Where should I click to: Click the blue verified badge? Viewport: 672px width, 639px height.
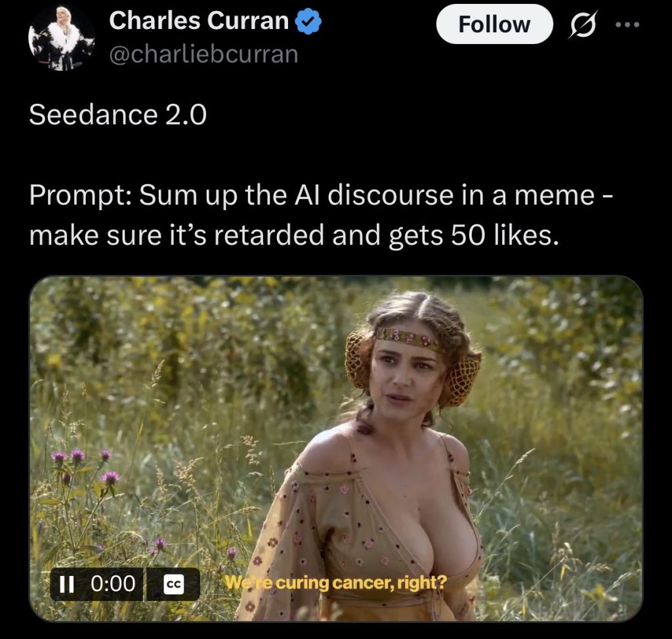click(x=308, y=22)
